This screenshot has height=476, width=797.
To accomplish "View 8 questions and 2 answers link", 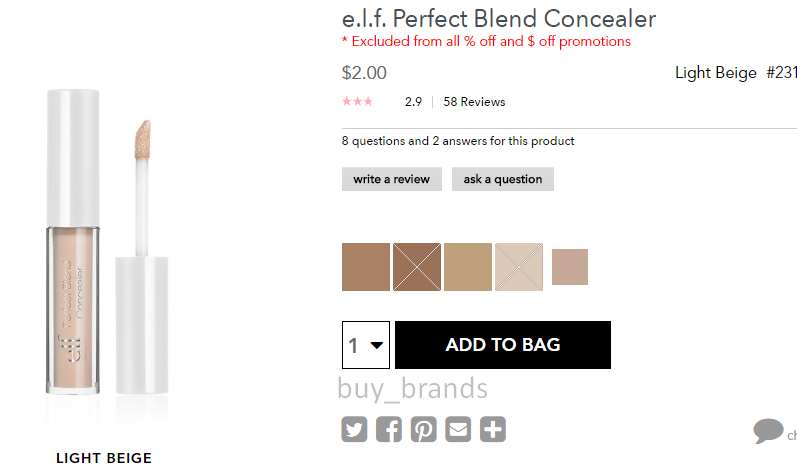I will click(x=458, y=141).
